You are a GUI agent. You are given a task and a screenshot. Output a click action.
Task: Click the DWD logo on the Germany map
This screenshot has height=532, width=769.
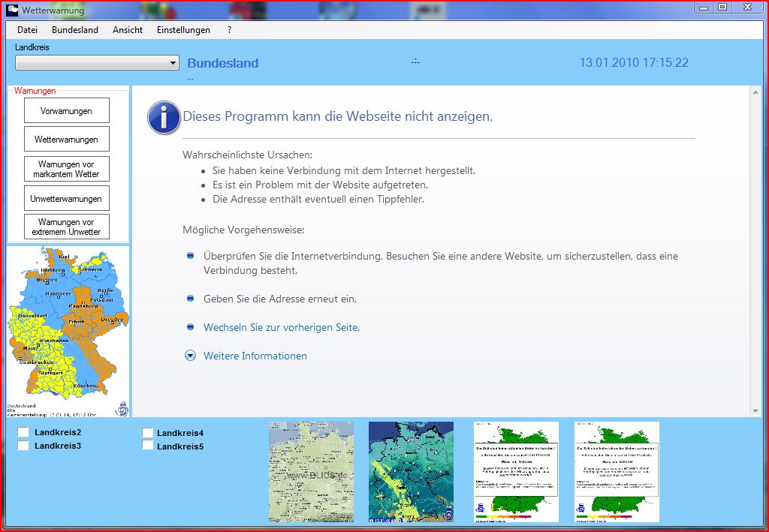point(122,409)
